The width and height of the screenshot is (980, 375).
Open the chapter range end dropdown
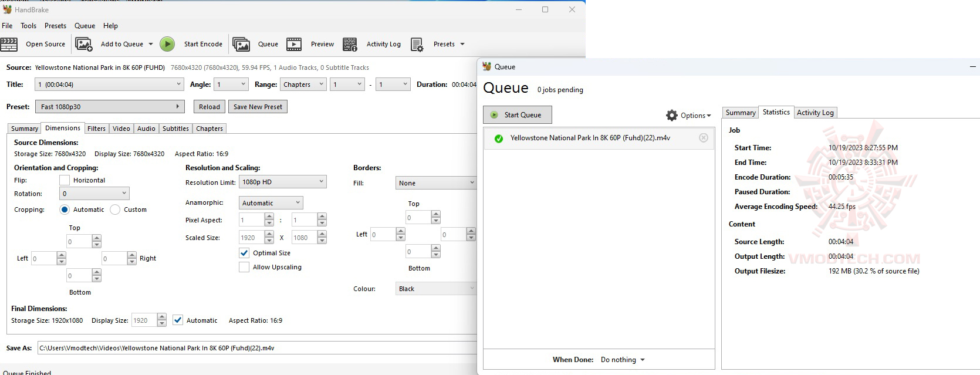click(x=393, y=85)
